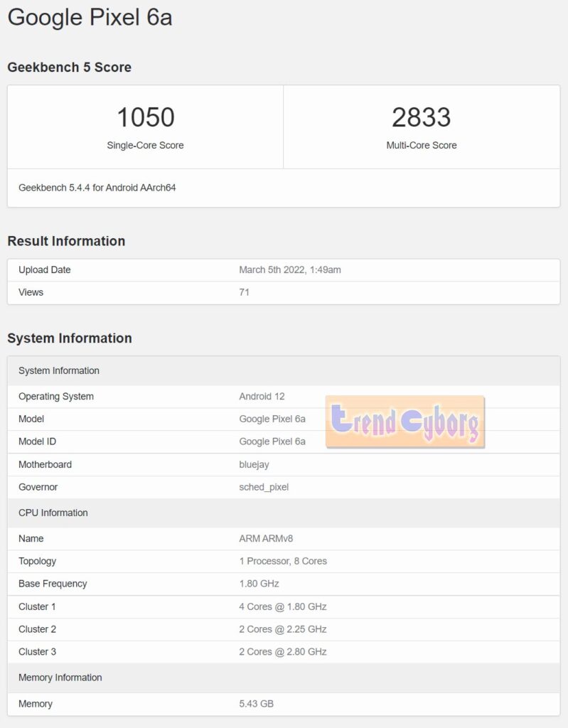Click the Cluster 2 label
Image resolution: width=568 pixels, height=728 pixels.
(37, 629)
